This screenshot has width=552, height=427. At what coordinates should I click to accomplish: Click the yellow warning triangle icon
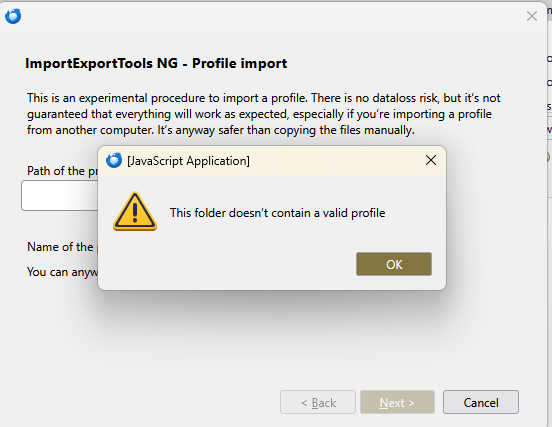pyautogui.click(x=135, y=211)
